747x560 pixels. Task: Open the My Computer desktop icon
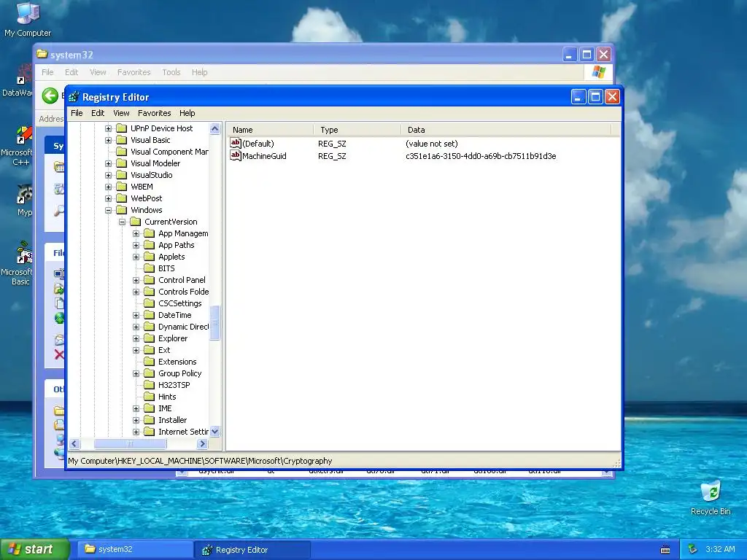click(x=28, y=19)
